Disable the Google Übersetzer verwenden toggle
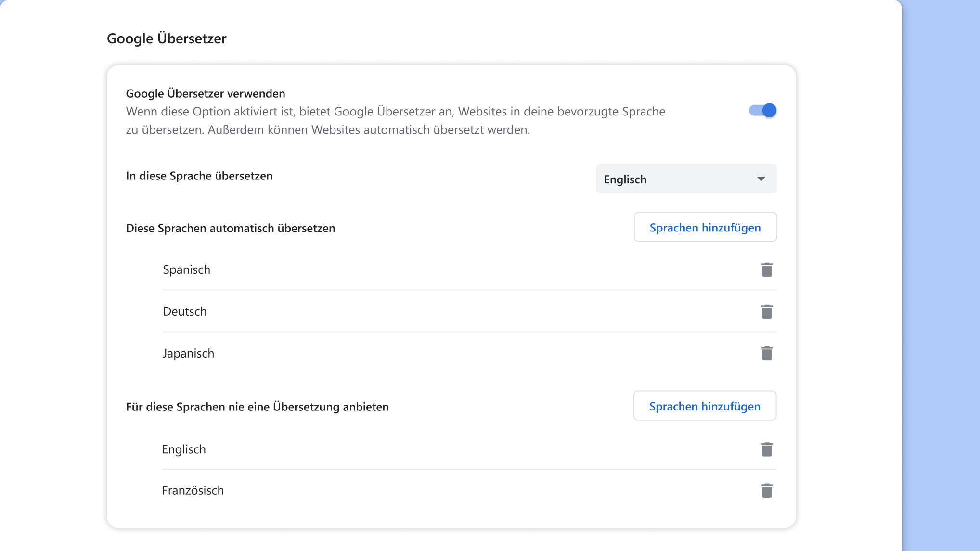The width and height of the screenshot is (980, 551). (762, 110)
